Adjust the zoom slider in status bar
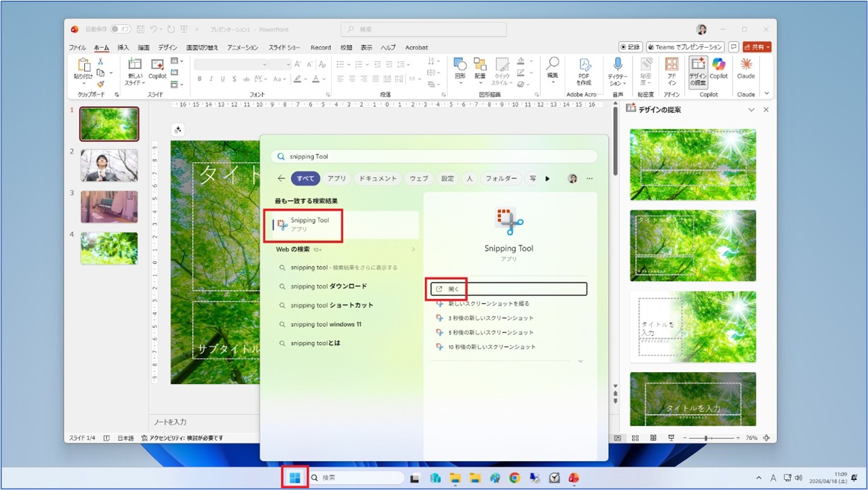This screenshot has width=868, height=490. click(706, 438)
